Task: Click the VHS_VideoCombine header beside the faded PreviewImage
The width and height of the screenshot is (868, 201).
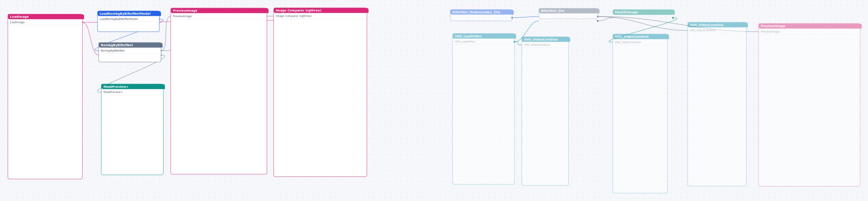Action: pos(717,25)
